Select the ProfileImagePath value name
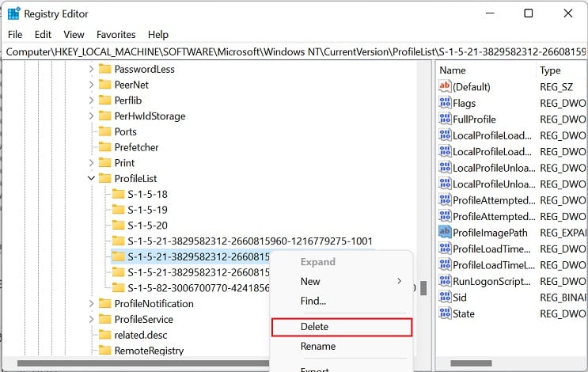588x372 pixels. 490,233
